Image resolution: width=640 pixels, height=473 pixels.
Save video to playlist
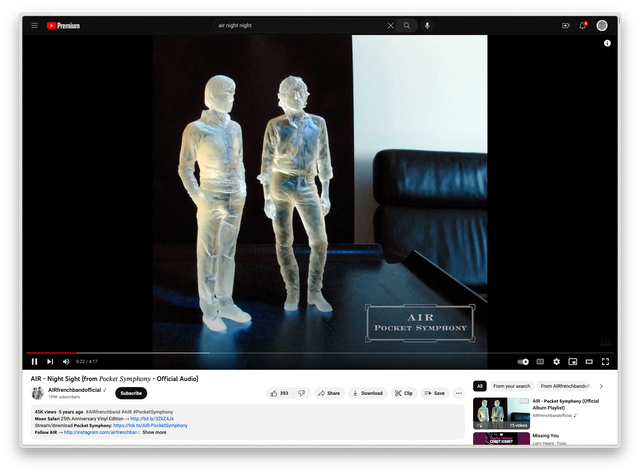pos(435,393)
